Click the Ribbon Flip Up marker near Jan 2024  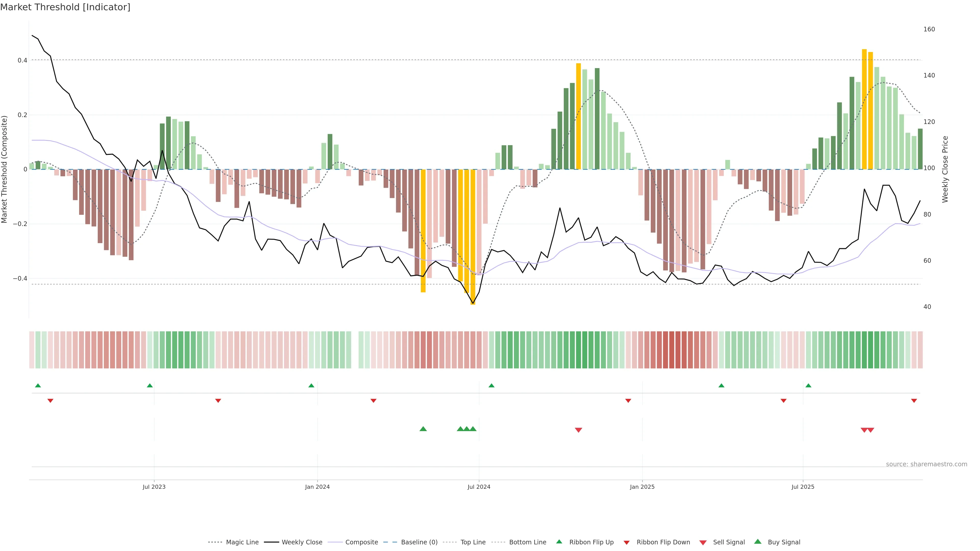pyautogui.click(x=311, y=386)
